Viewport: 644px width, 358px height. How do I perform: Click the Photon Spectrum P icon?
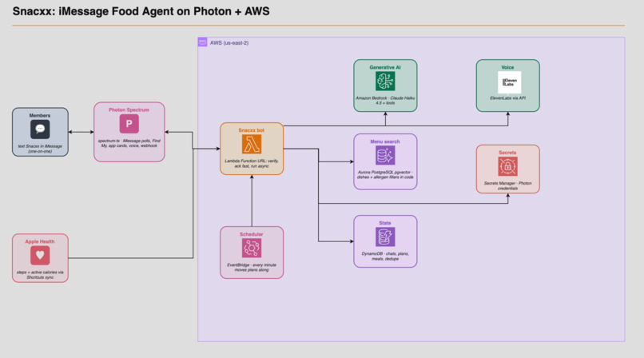tap(129, 124)
